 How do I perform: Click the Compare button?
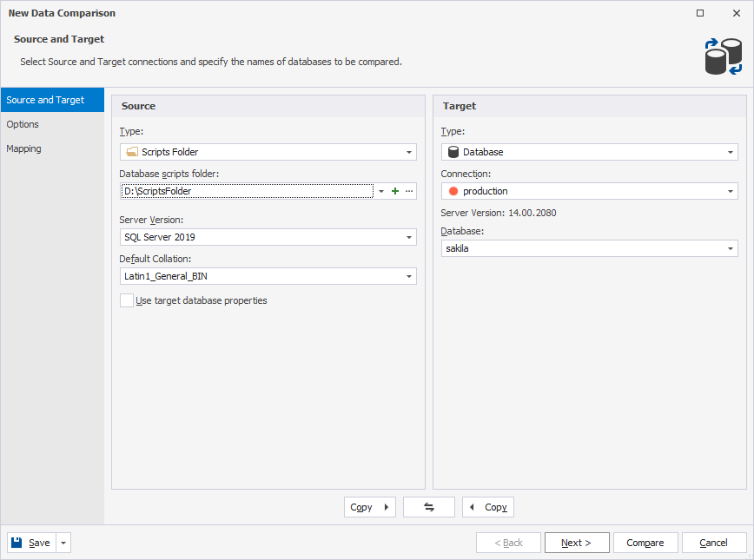pyautogui.click(x=645, y=542)
